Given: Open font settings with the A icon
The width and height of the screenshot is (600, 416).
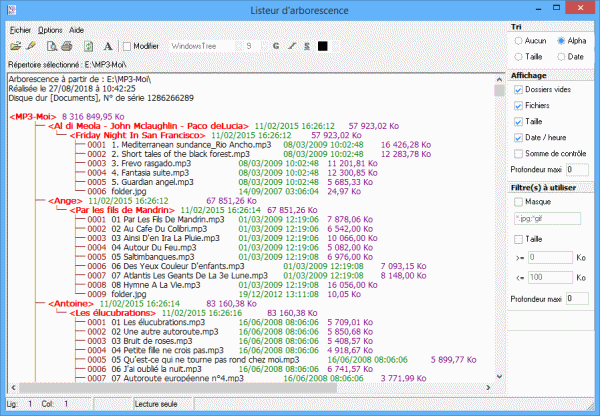Looking at the screenshot, I should 107,46.
